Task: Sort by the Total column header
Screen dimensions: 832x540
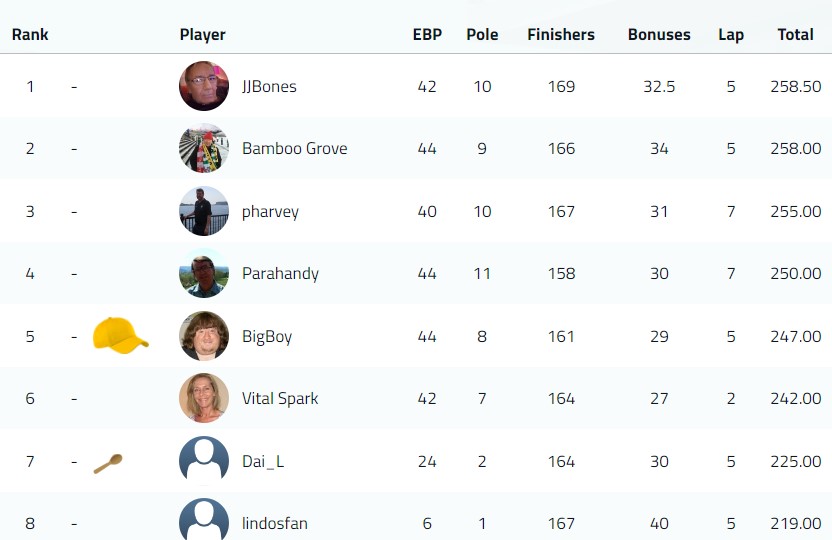Action: [795, 34]
